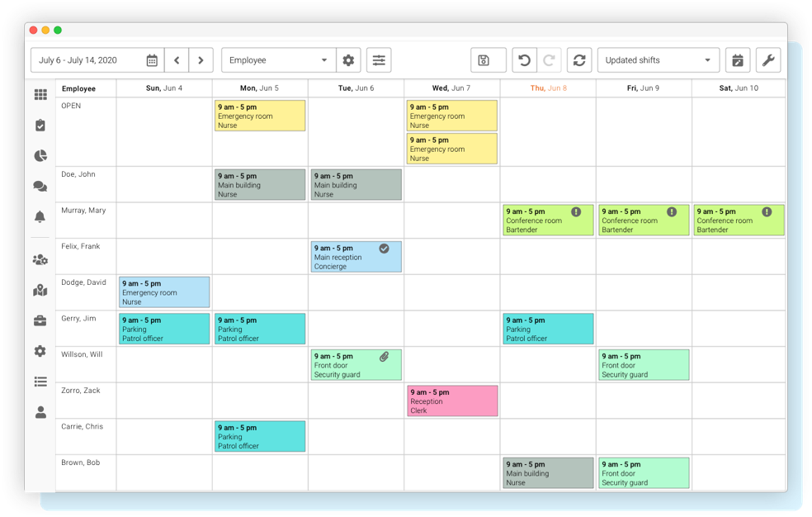Screen dimensions: 812x517
Task: Open the wrench tools icon
Action: pos(768,60)
